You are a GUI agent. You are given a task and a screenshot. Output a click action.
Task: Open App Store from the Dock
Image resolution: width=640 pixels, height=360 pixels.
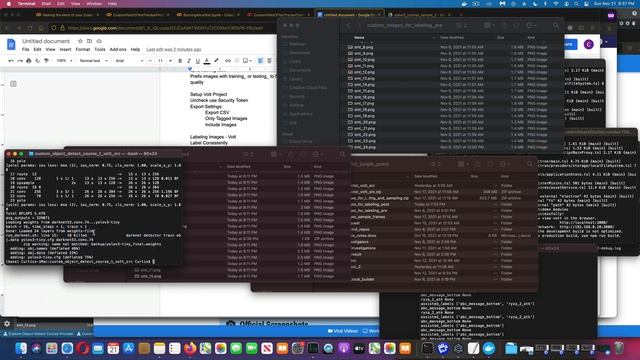tap(129, 348)
